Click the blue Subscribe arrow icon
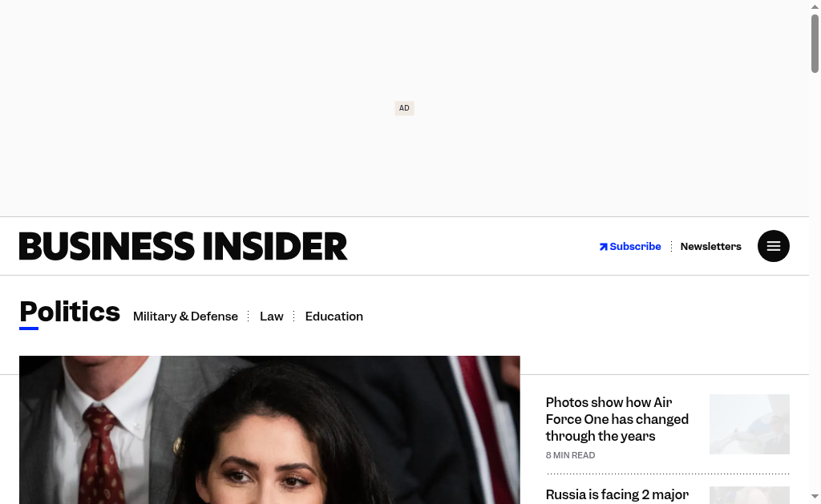Viewport: 821px width, 504px height. pyautogui.click(x=603, y=247)
